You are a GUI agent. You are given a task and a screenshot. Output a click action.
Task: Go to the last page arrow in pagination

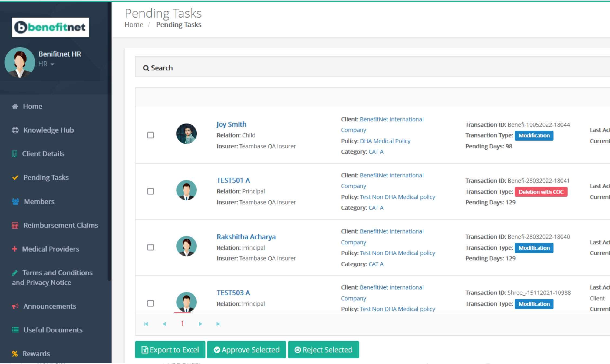tap(218, 324)
